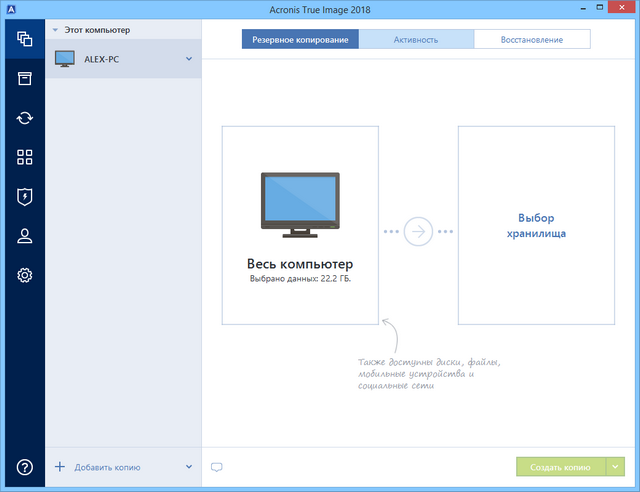Viewport: 640px width, 492px height.
Task: Expand the ALEX-PC backup chevron
Action: [x=188, y=59]
